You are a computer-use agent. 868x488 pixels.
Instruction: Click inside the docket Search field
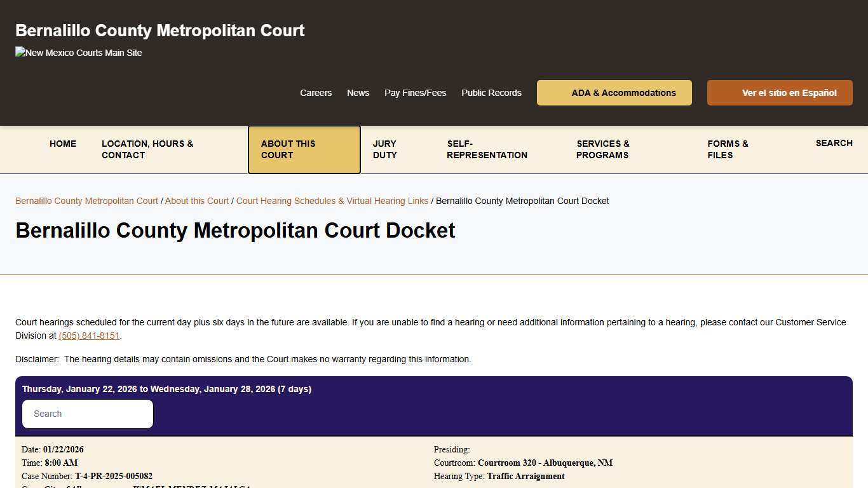coord(87,414)
